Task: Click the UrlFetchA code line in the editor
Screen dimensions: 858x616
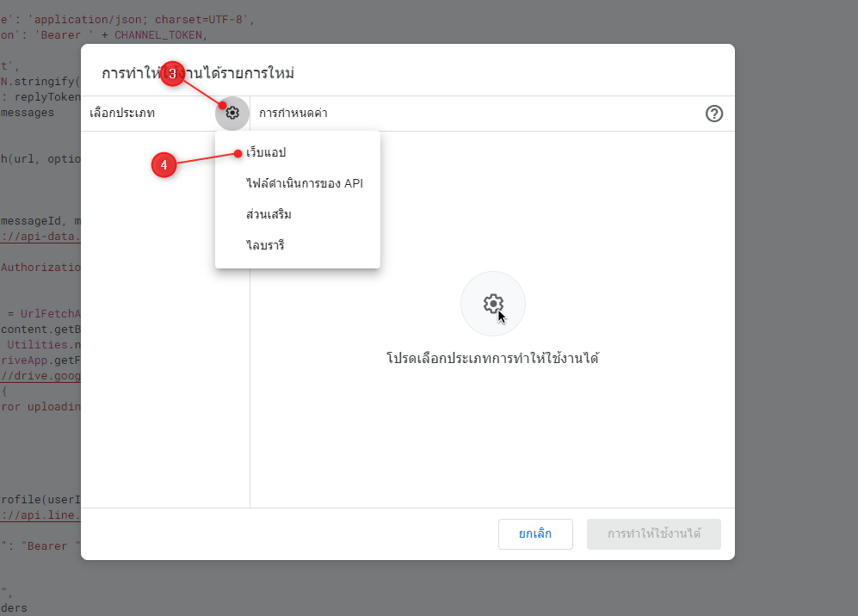Action: pos(41,314)
